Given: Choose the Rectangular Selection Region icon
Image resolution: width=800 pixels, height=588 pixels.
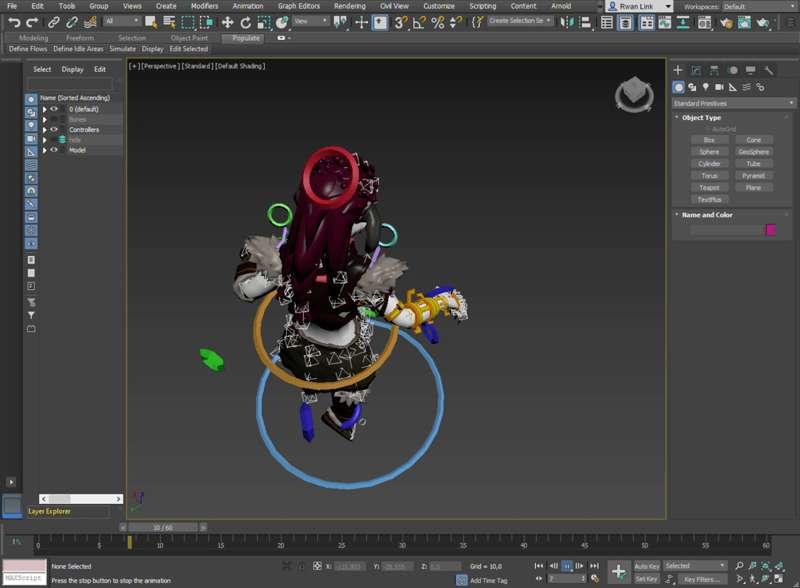Looking at the screenshot, I should tap(188, 22).
